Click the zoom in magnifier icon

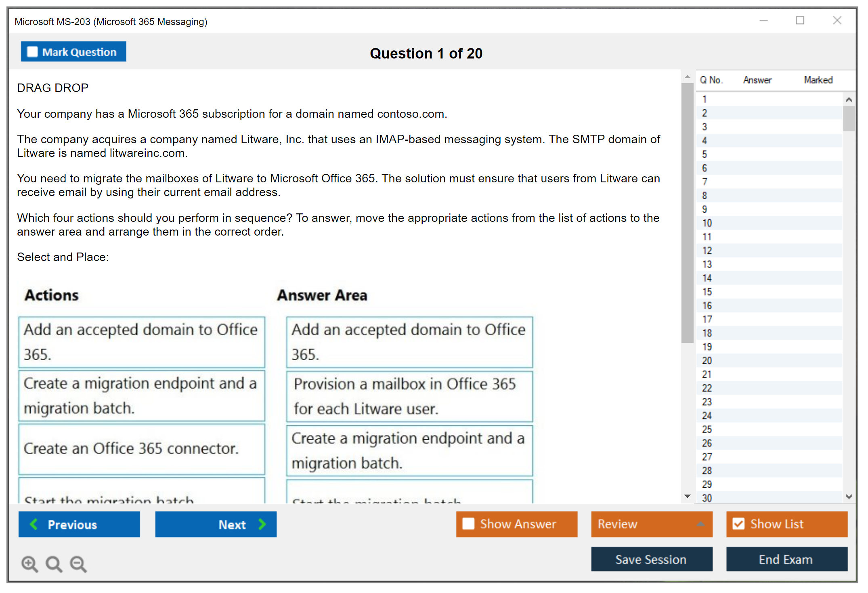point(29,564)
